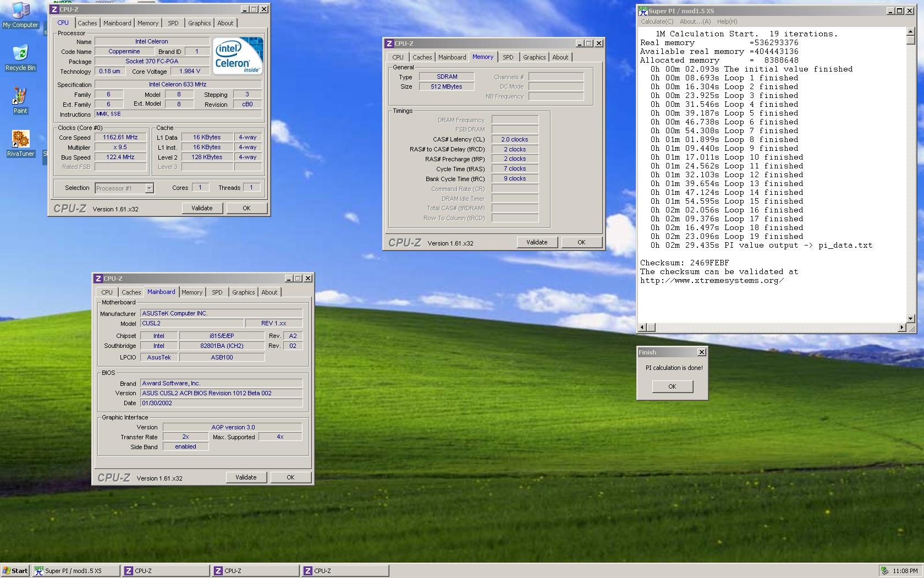The height and width of the screenshot is (578, 924).
Task: Click the AGP version 3.0 field
Action: coord(233,427)
